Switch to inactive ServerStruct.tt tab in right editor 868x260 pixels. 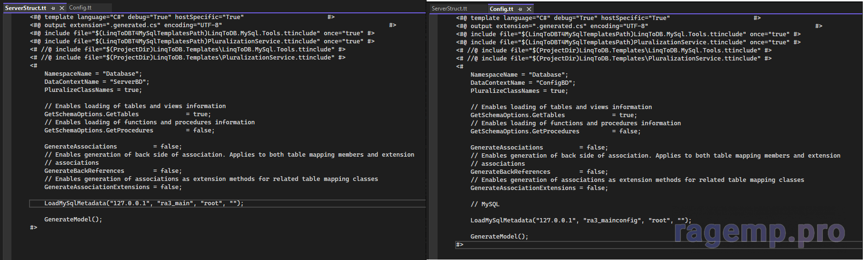(x=449, y=9)
